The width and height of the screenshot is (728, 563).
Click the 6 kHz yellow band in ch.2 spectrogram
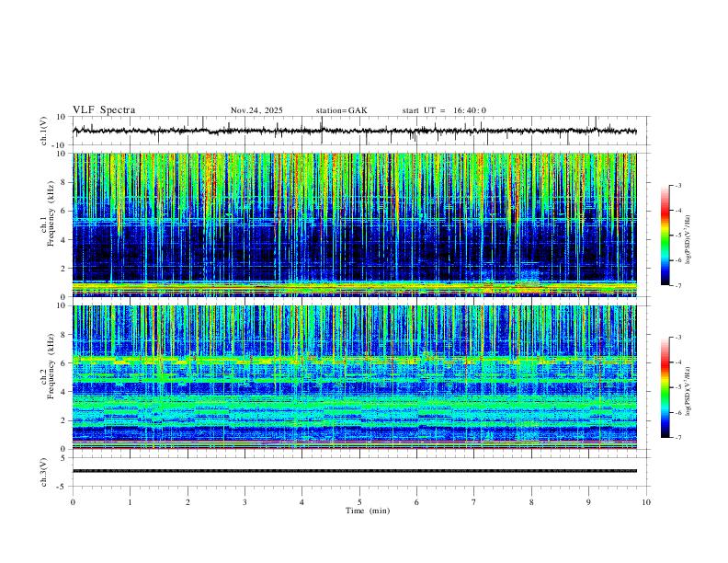click(x=354, y=360)
